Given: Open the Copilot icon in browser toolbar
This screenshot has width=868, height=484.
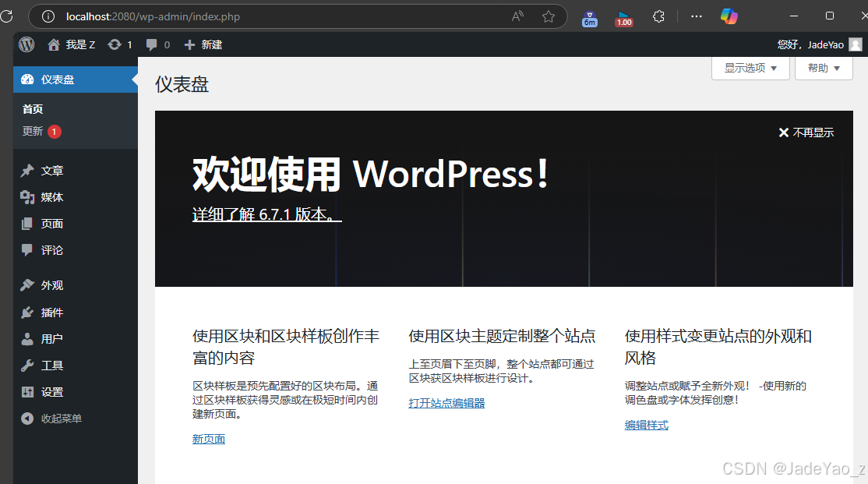Looking at the screenshot, I should point(729,16).
